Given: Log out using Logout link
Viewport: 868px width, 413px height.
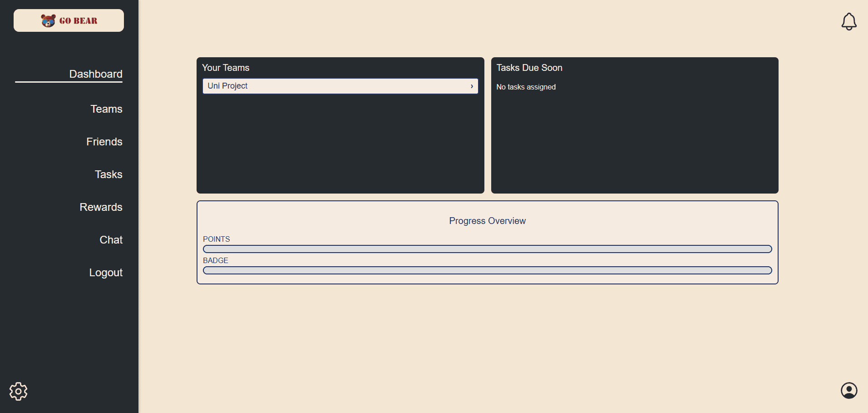Looking at the screenshot, I should tap(106, 273).
